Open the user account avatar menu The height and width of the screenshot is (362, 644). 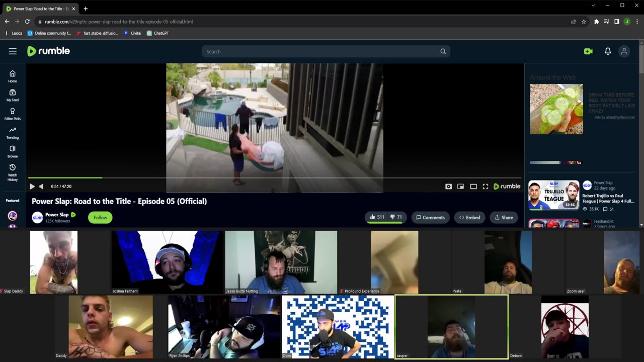624,51
